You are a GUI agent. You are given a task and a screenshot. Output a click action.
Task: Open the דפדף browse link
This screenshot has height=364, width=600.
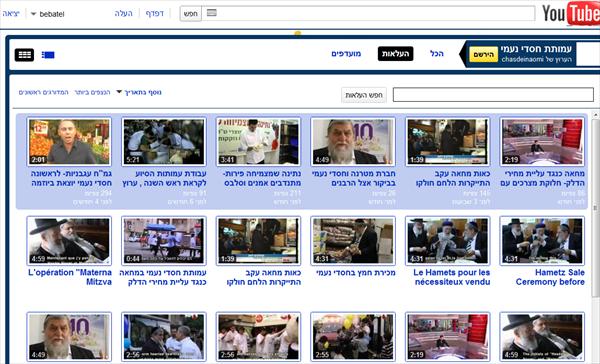(x=155, y=13)
